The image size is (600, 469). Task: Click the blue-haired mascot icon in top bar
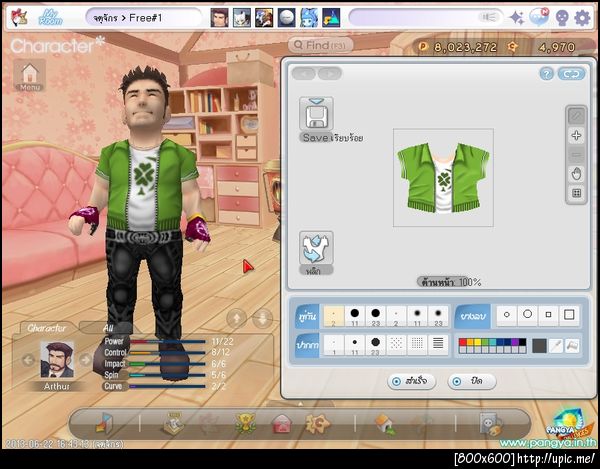click(x=308, y=18)
